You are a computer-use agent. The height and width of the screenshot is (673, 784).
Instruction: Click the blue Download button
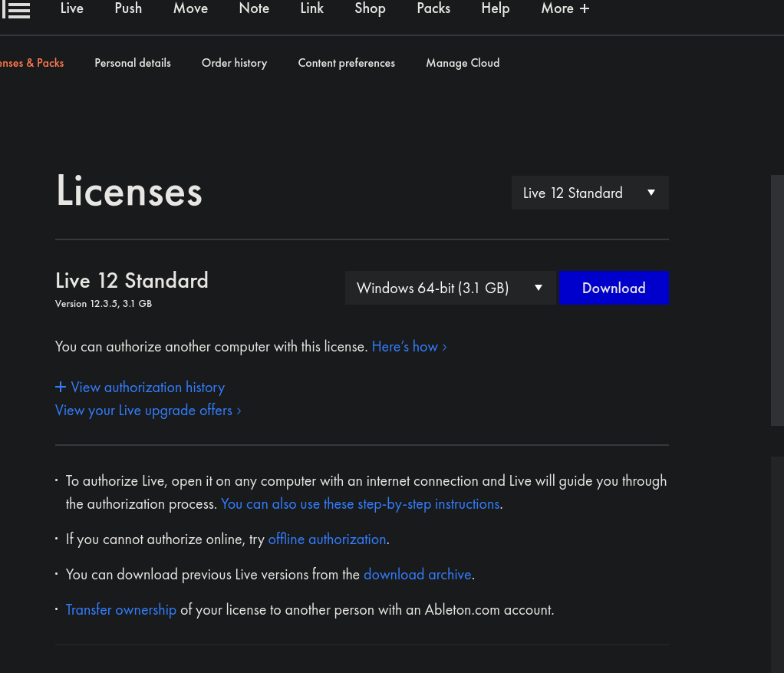click(614, 288)
